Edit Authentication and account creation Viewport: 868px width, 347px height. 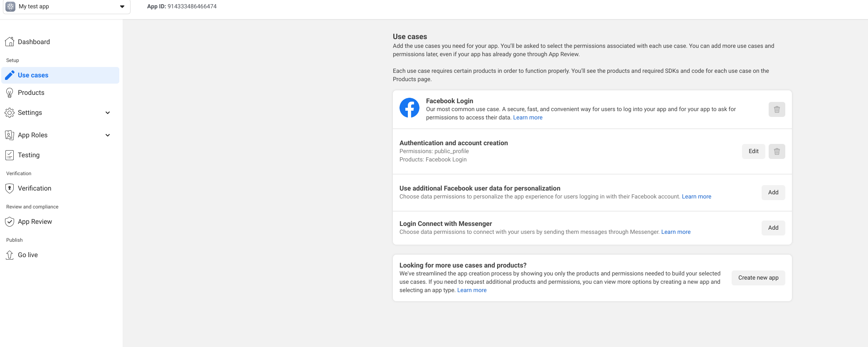(x=753, y=151)
